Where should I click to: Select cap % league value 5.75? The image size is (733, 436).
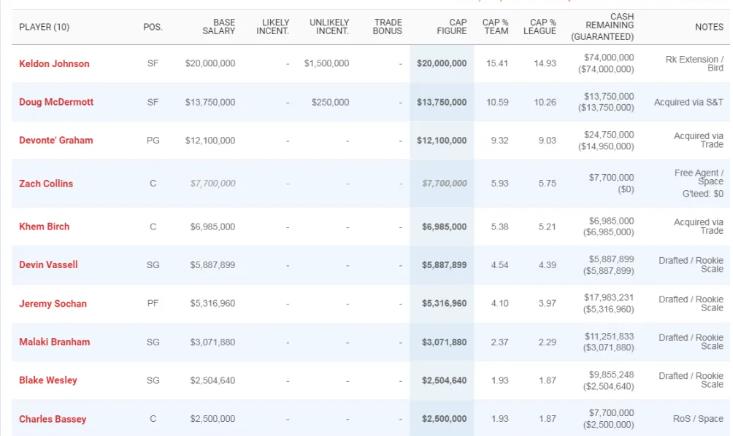tap(547, 183)
